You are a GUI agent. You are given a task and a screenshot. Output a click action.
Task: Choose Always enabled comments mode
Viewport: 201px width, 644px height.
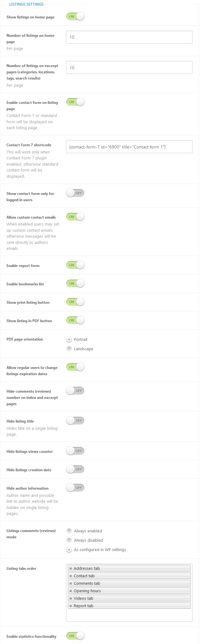[69, 531]
